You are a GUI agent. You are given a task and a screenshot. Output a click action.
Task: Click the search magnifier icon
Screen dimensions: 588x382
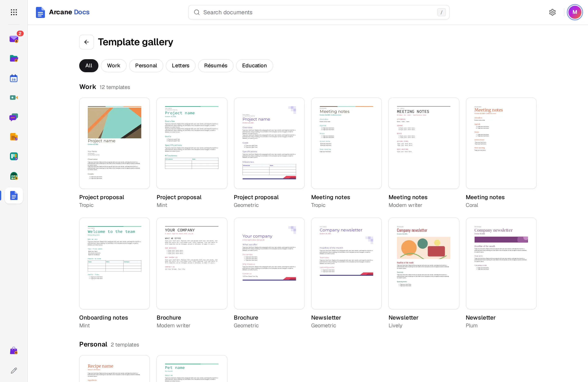click(x=197, y=12)
